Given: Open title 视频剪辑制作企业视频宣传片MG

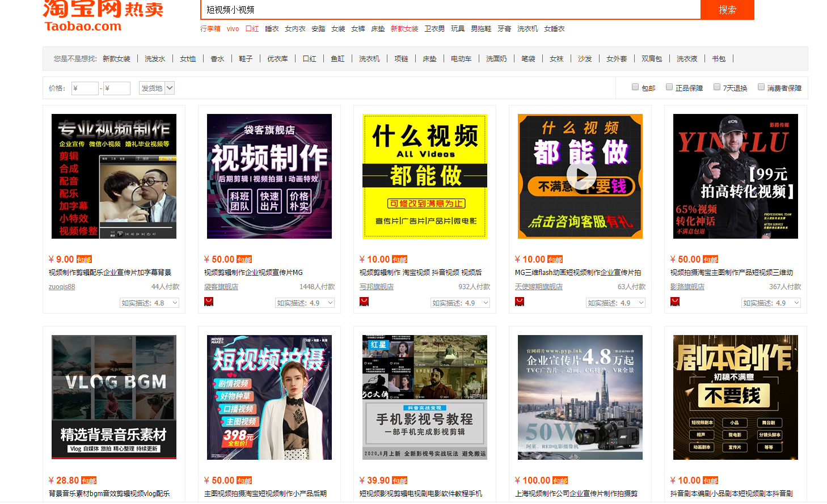Looking at the screenshot, I should pyautogui.click(x=254, y=273).
